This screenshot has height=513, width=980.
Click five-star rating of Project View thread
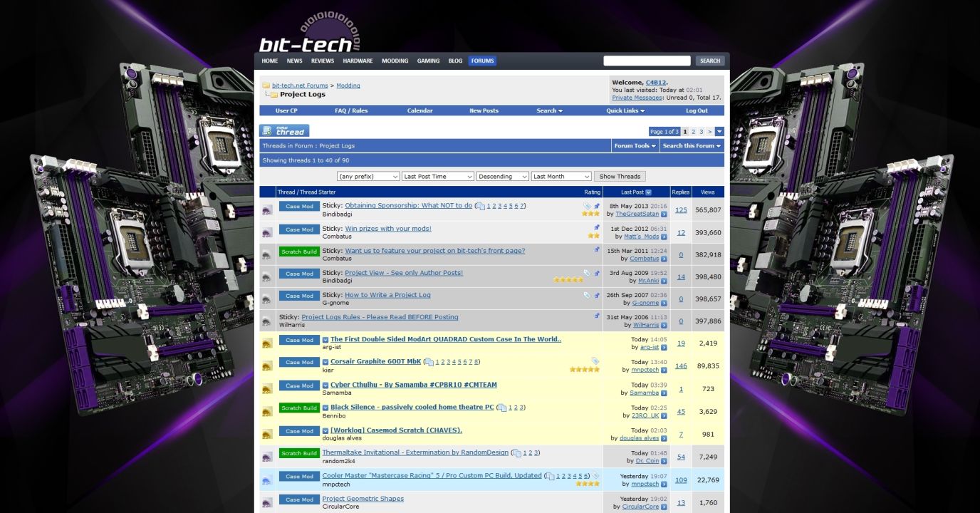tap(568, 280)
